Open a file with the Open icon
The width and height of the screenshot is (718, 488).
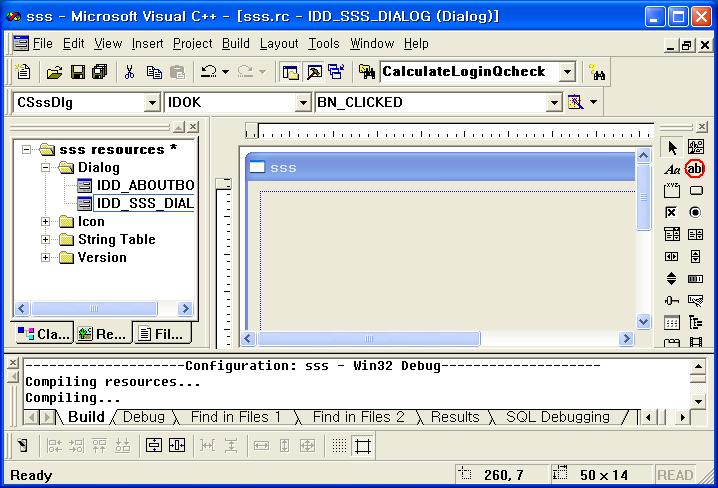[x=54, y=72]
